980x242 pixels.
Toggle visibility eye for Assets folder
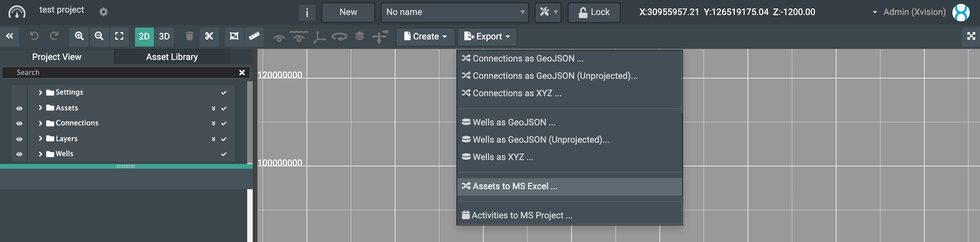pyautogui.click(x=19, y=108)
